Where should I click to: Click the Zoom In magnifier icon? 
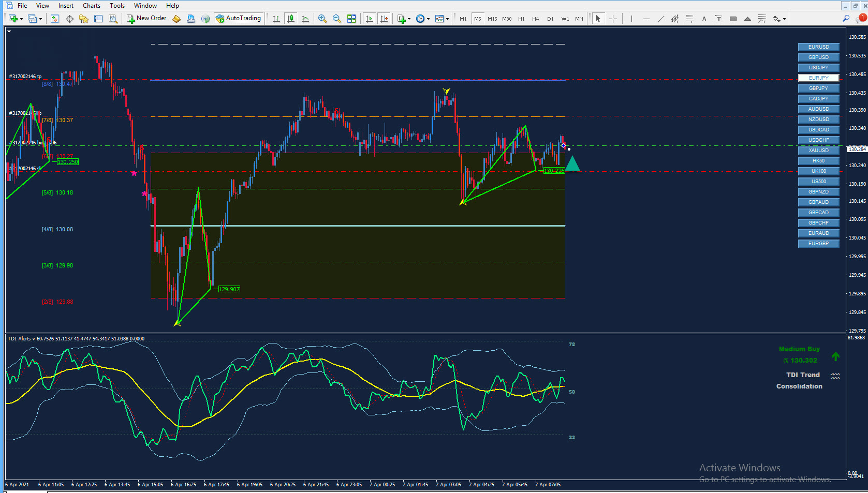(x=322, y=19)
